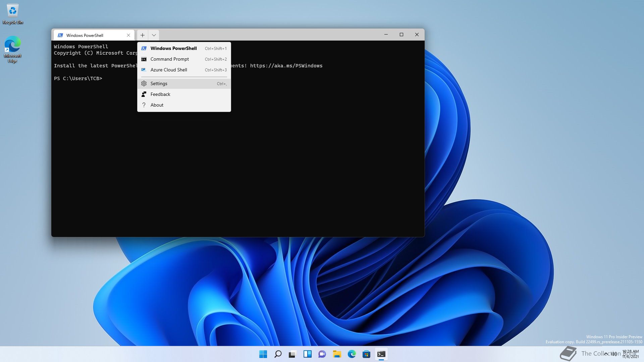Close the Windows PowerShell tab

[128, 35]
